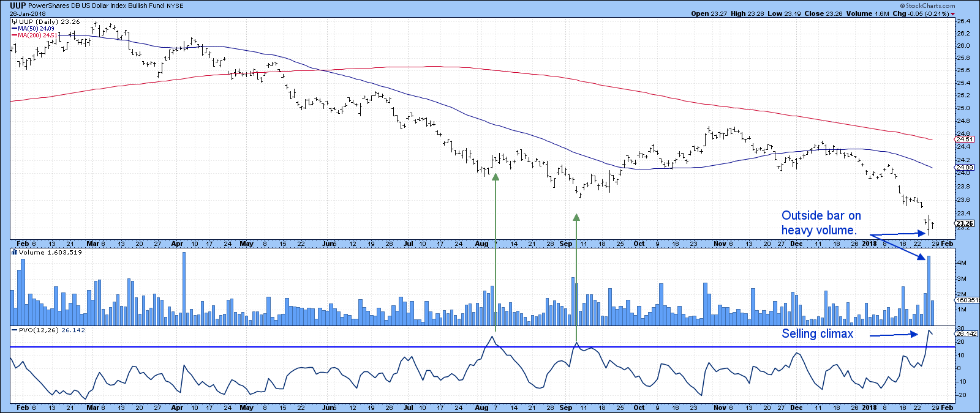This screenshot has width=980, height=413.
Task: Click the Selling climax annotation text
Action: 817,333
